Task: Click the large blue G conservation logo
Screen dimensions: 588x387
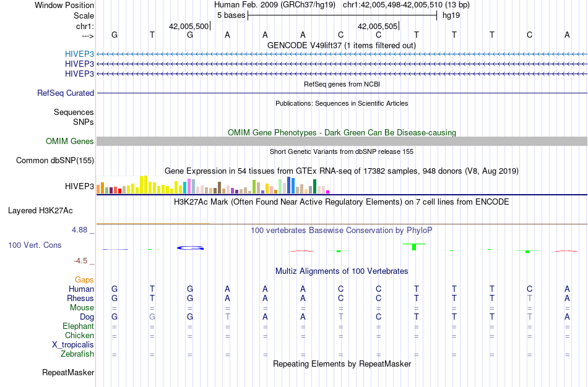Action: pyautogui.click(x=191, y=248)
